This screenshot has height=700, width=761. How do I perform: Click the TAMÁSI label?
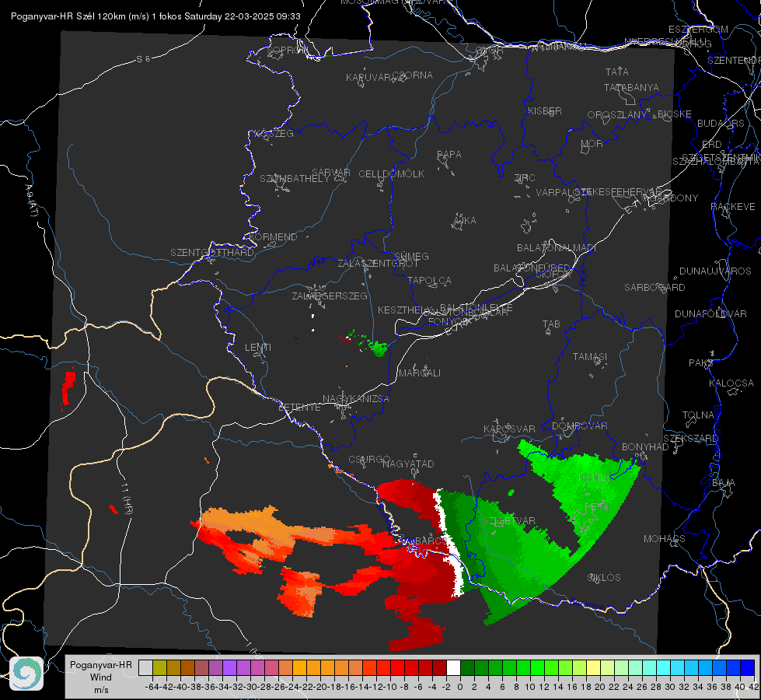coord(590,356)
